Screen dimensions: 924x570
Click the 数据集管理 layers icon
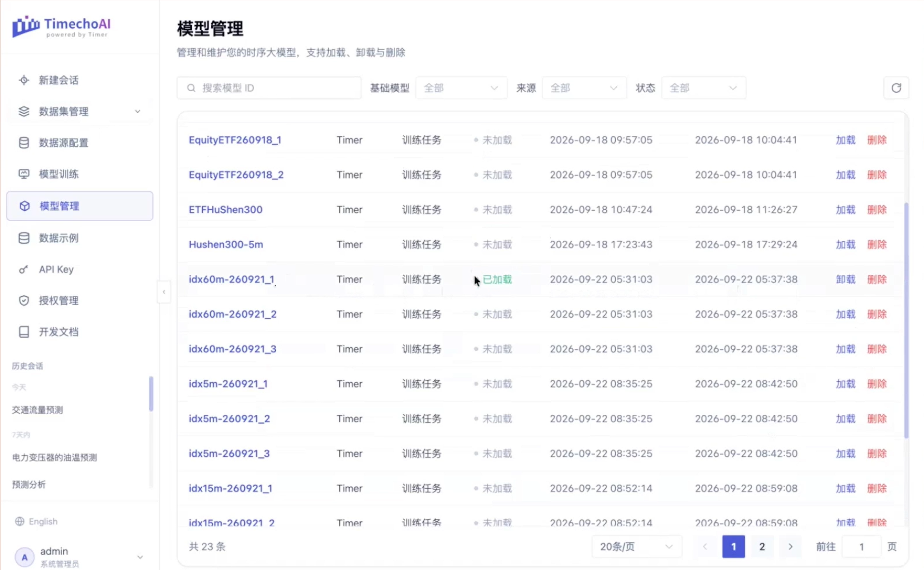(x=24, y=112)
